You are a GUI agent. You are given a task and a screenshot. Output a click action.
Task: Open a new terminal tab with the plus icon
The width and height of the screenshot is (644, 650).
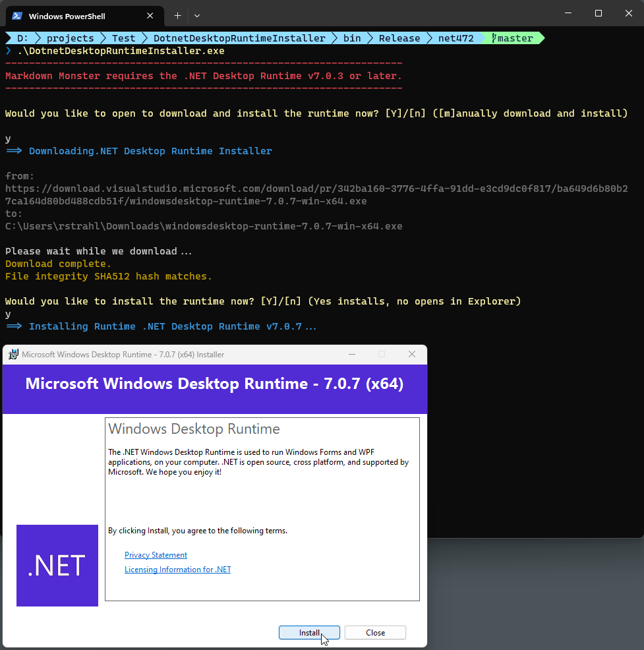[x=177, y=15]
